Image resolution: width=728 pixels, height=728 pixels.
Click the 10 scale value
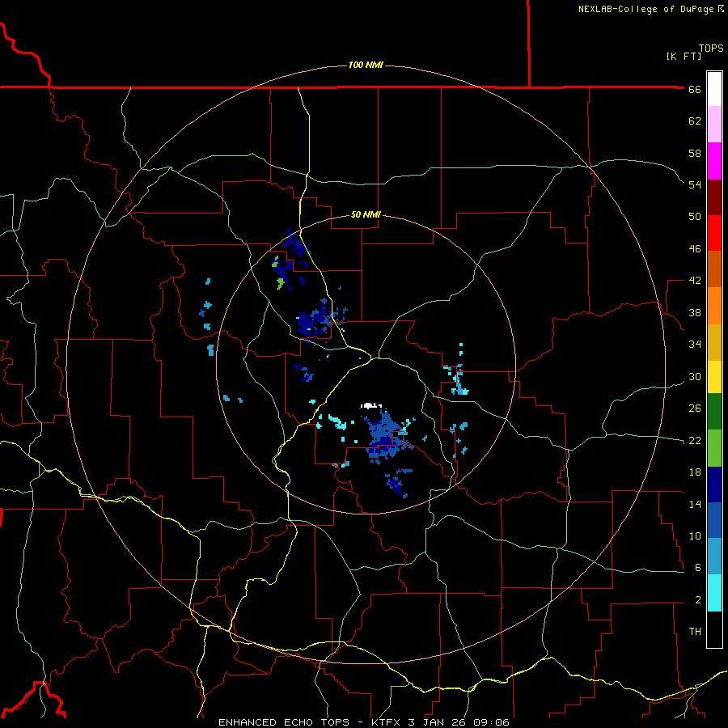pos(695,535)
